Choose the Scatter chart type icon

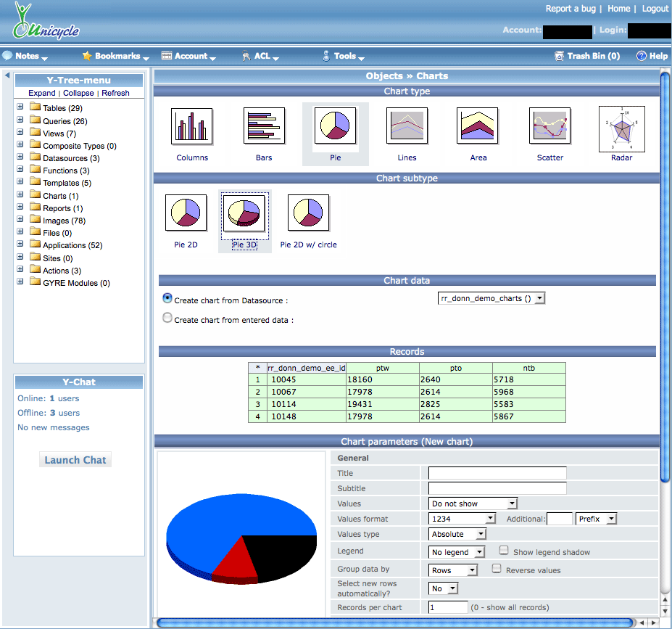(x=549, y=126)
